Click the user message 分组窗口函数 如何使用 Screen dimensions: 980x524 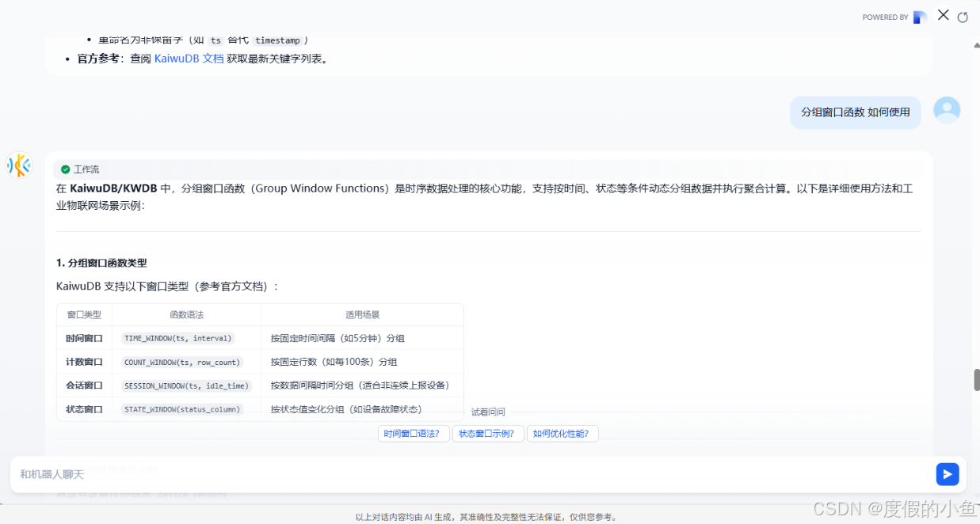click(855, 112)
